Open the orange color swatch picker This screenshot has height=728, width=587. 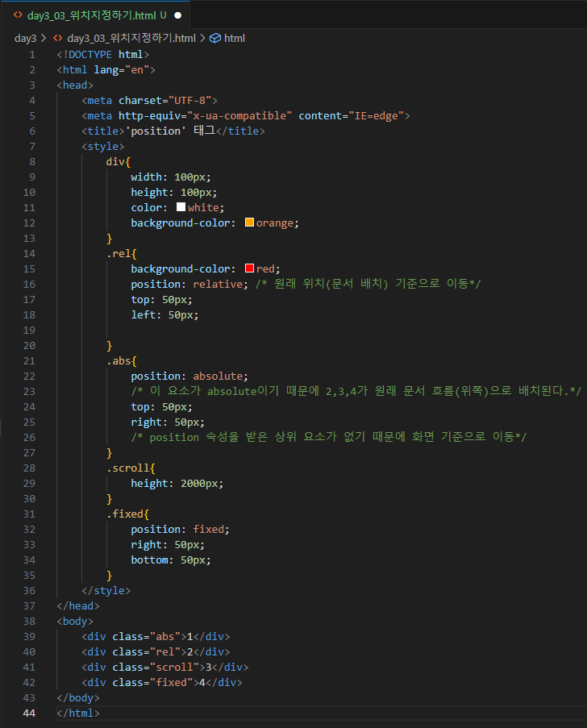point(249,223)
